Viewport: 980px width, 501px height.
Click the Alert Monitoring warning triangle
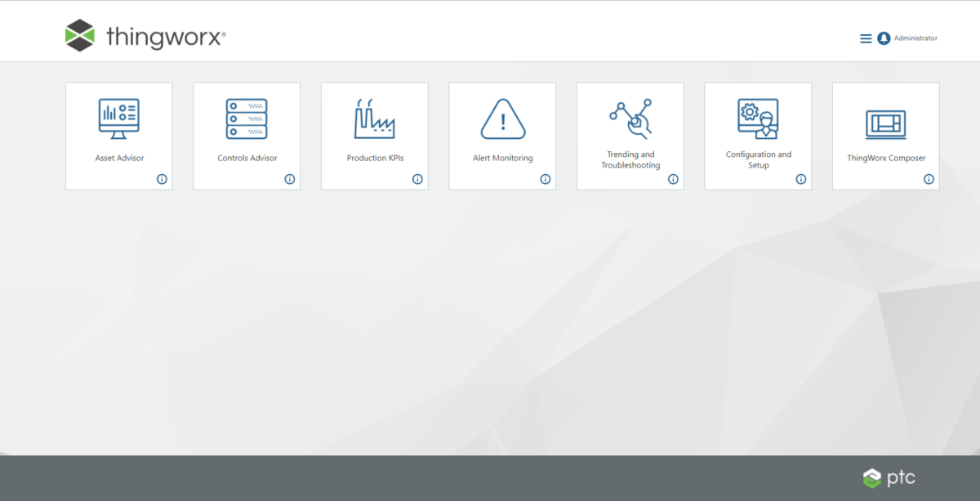[x=501, y=119]
